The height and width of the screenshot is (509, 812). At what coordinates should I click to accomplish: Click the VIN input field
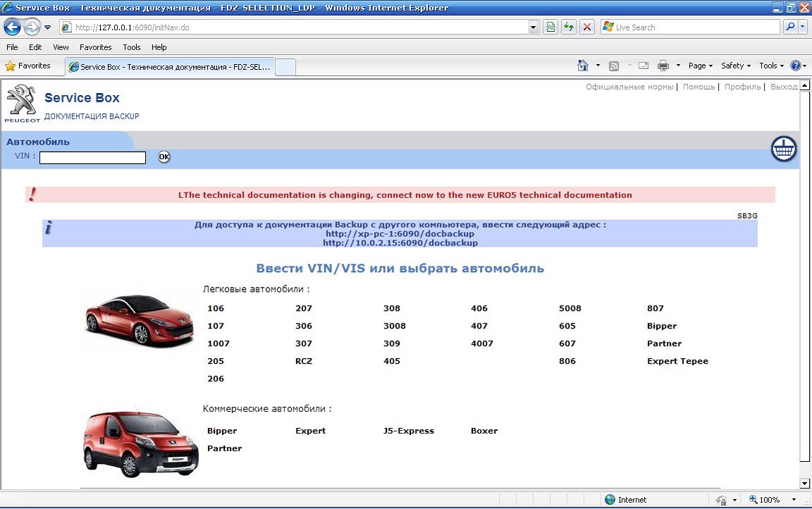(x=93, y=157)
